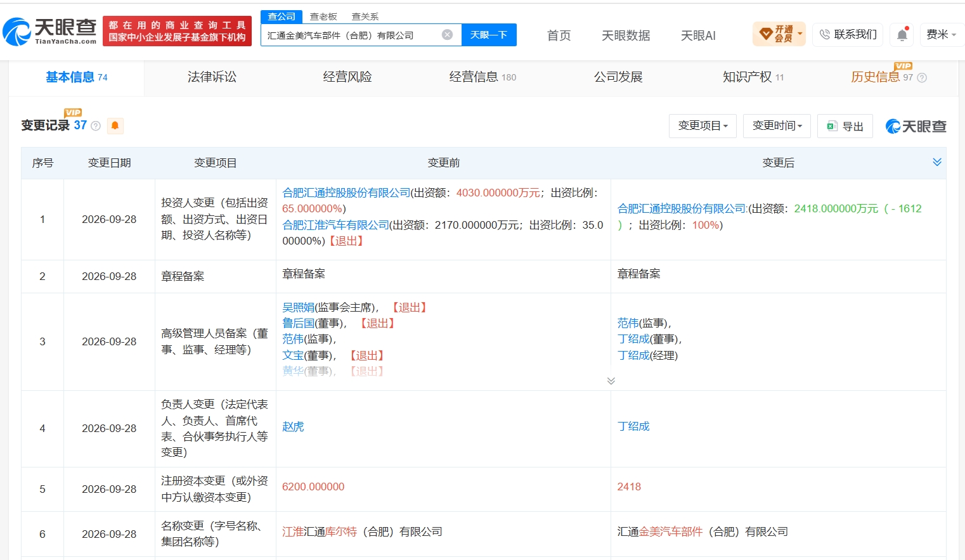Screen dimensions: 965x560
Task: Open 合肥汇通控股股份有限公司 link in 变更前 column
Action: pos(346,193)
